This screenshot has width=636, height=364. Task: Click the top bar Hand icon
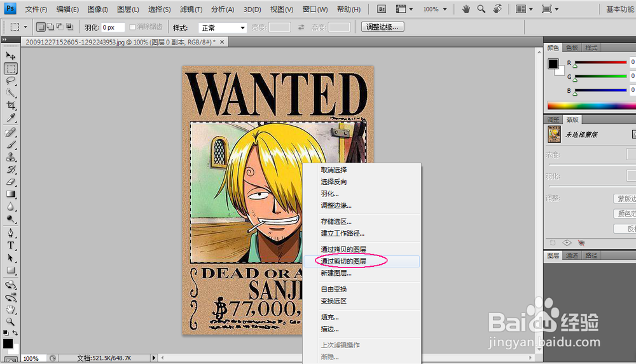[466, 9]
